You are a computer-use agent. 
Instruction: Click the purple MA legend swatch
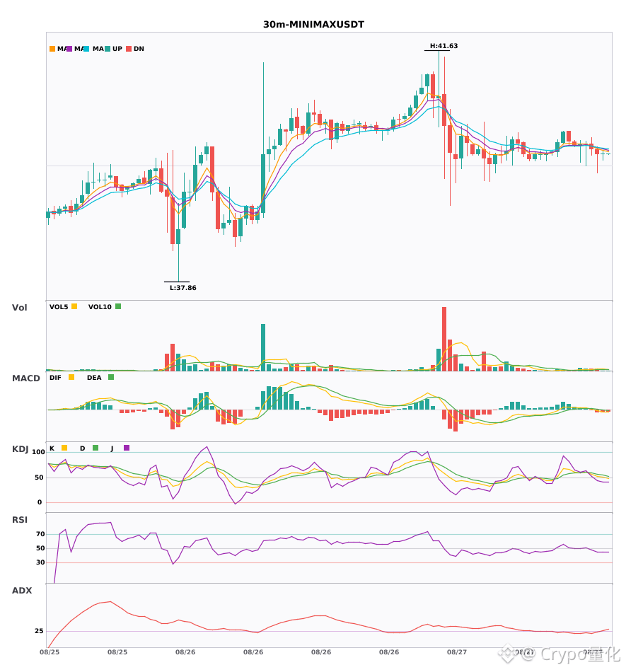pos(69,49)
